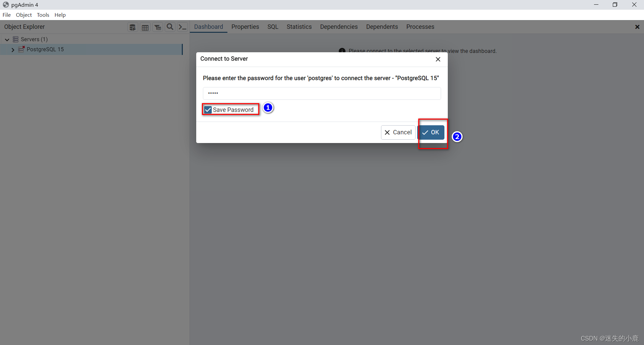Switch to the Properties tab
Screen dimensions: 644x345
[x=245, y=27]
